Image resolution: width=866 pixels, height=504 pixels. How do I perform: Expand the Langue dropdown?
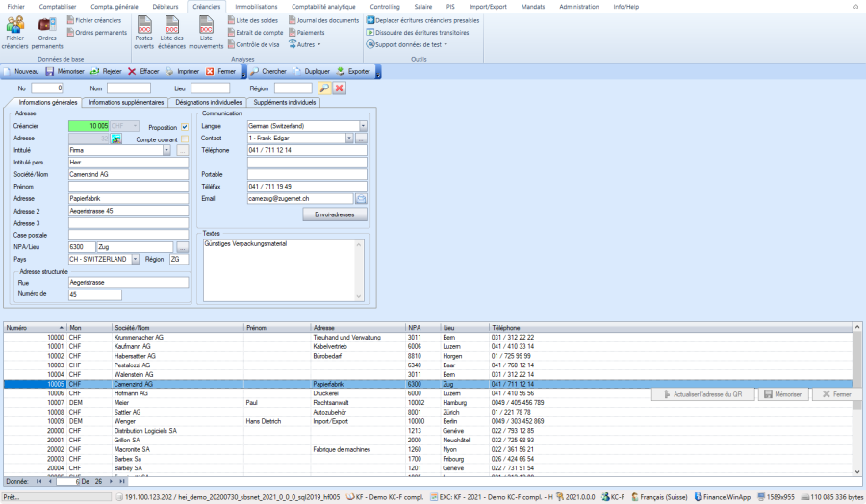point(363,126)
